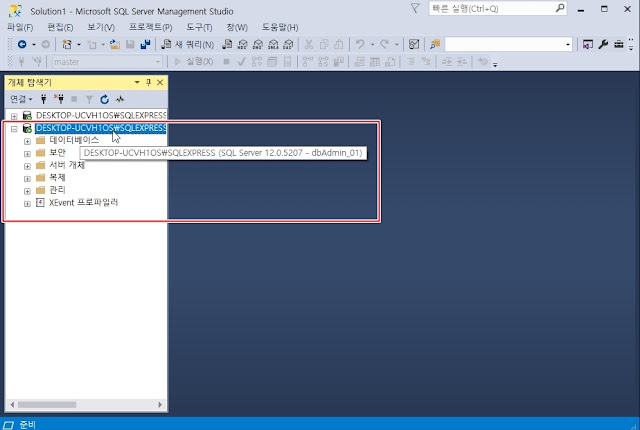
Task: Click the Solution Explorer window icon
Action: (x=588, y=44)
